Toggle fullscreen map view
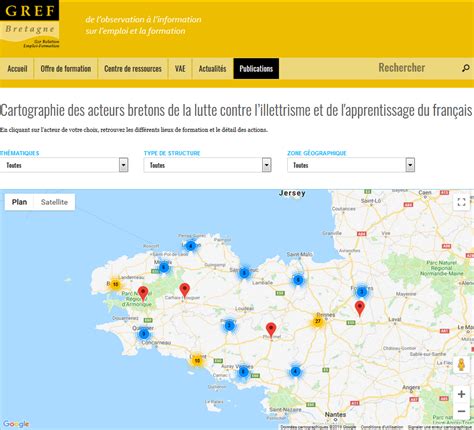 461,202
